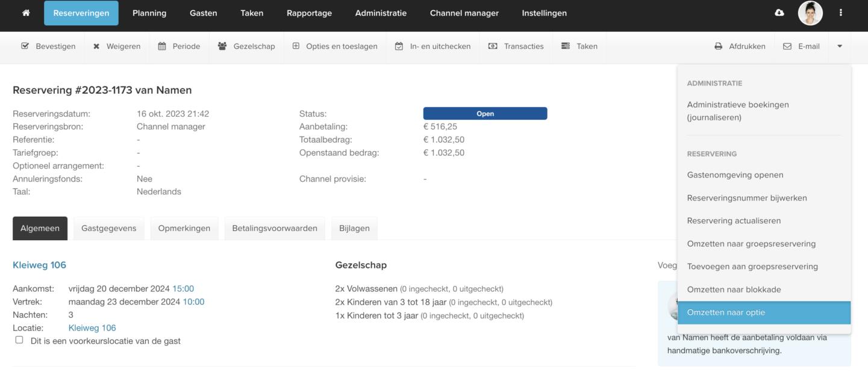Switch to the Gastgegevens tab

pyautogui.click(x=108, y=228)
